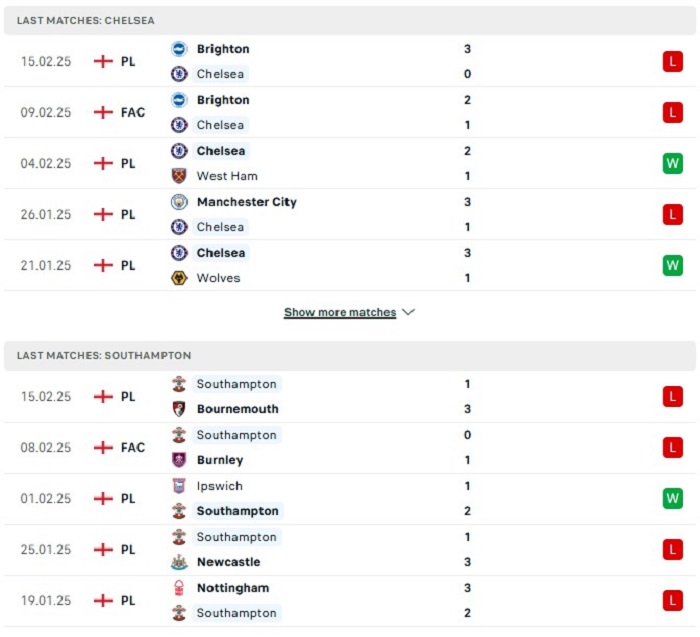Viewport: 700px width, 637px height.
Task: Open the 21.01.25 Chelsea vs Wolves match row
Action: click(x=350, y=266)
